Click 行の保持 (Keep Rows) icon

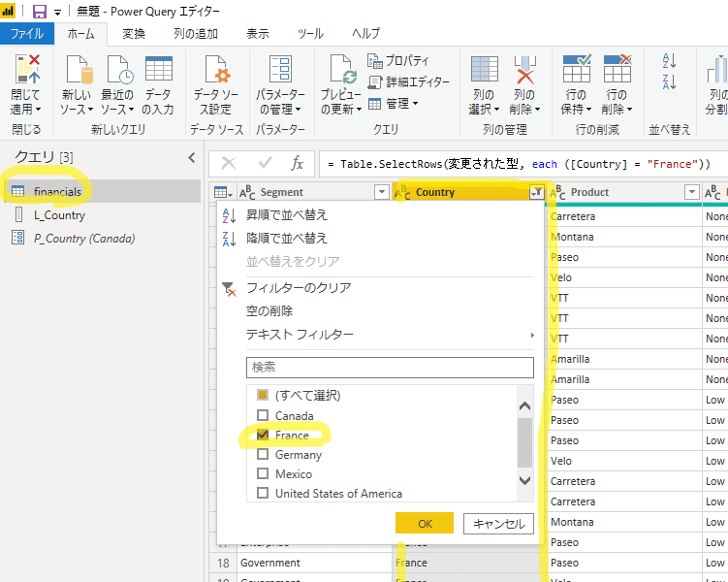coord(577,69)
